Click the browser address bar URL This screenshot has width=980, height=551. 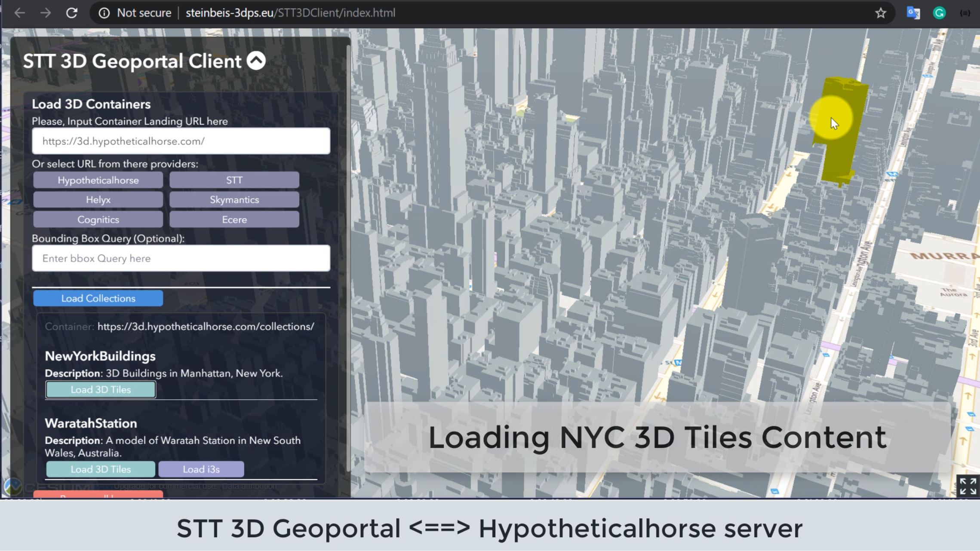(x=290, y=13)
